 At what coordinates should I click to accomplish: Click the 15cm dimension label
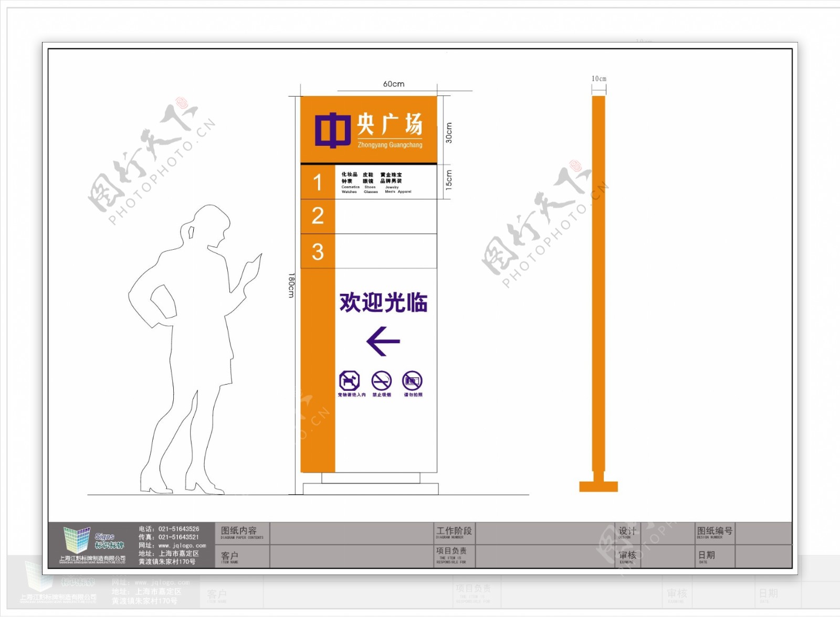pos(449,180)
